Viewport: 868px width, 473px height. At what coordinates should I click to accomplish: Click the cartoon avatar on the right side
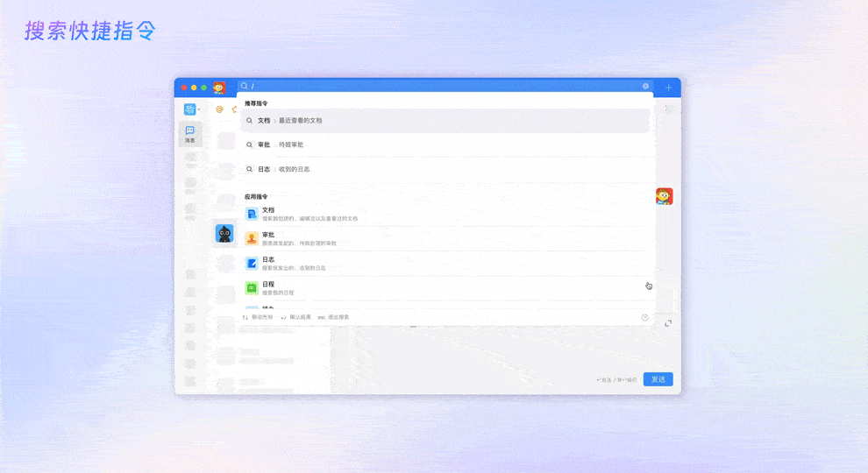665,196
